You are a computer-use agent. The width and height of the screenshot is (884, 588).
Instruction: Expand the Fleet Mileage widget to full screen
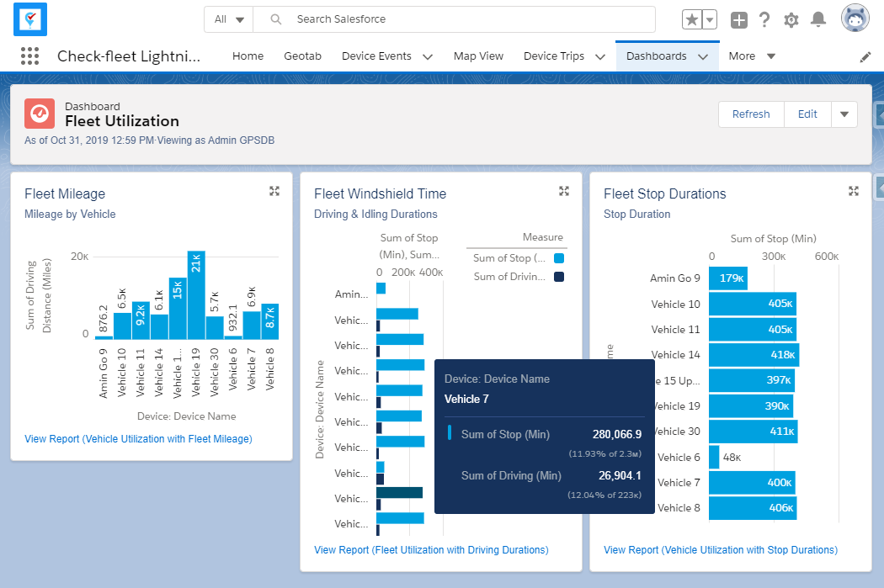point(274,191)
